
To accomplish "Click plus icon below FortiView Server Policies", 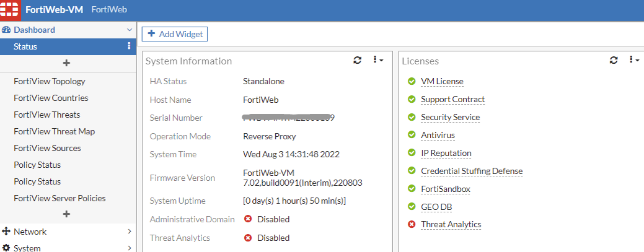I will [x=67, y=214].
